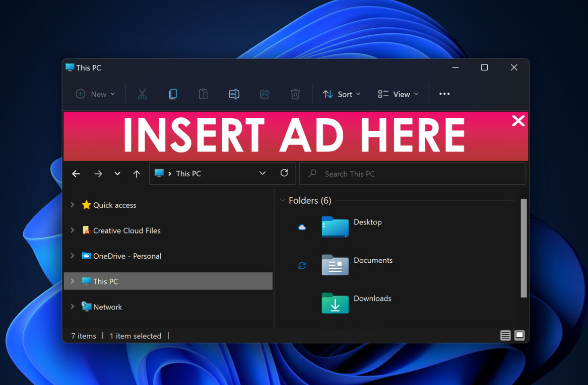
Task: Open the See more ellipsis menu
Action: point(444,94)
